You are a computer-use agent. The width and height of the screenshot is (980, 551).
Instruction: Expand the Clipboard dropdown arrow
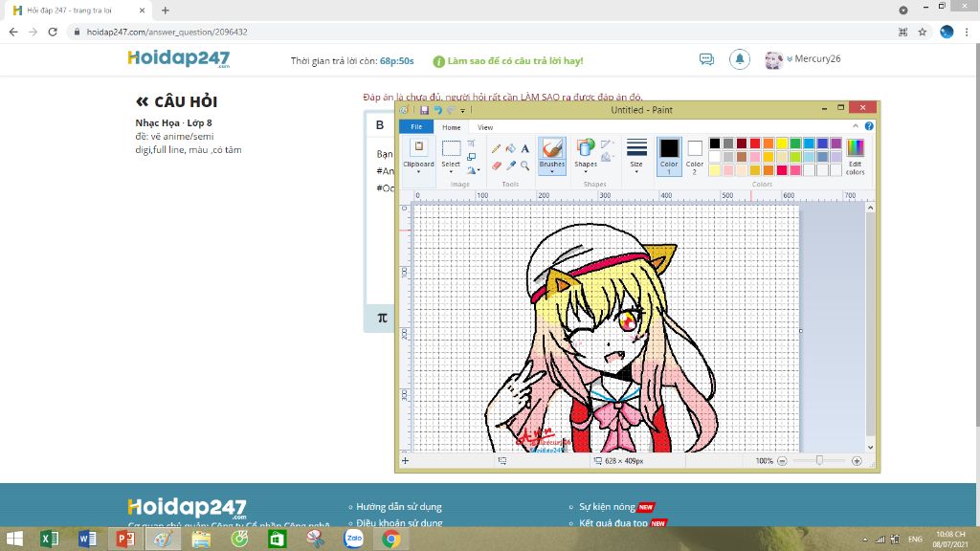419,172
